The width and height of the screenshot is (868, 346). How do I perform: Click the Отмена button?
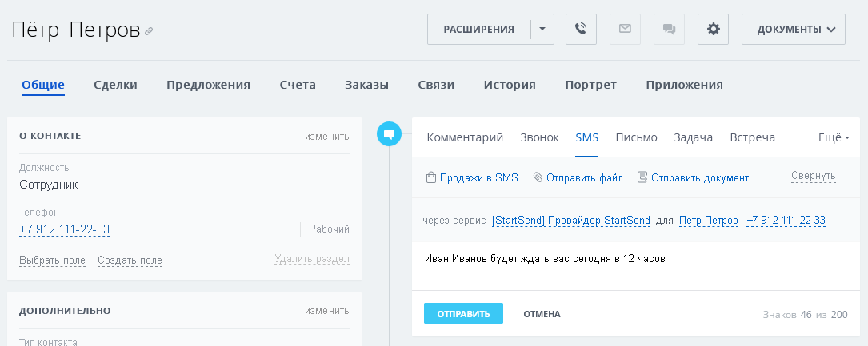pyautogui.click(x=542, y=314)
